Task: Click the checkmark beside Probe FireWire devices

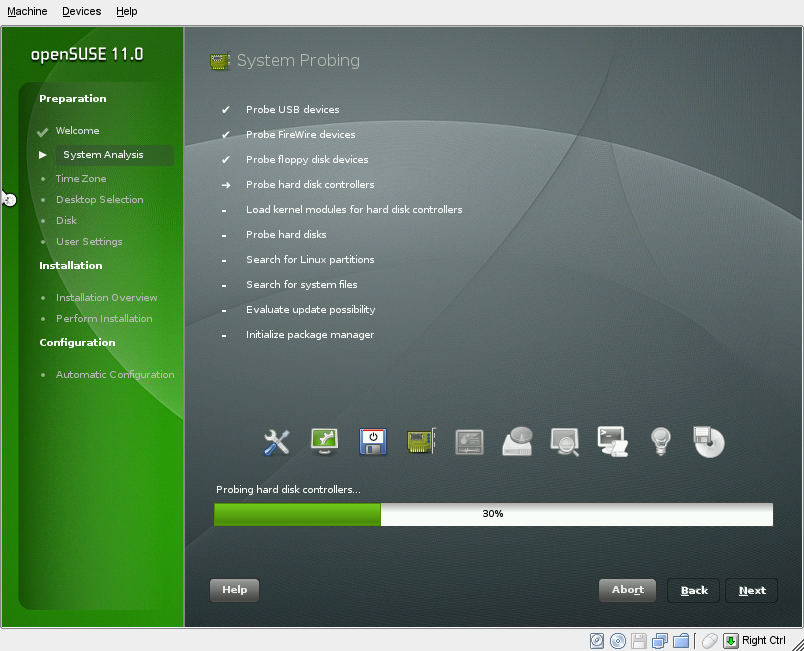Action: (x=226, y=135)
